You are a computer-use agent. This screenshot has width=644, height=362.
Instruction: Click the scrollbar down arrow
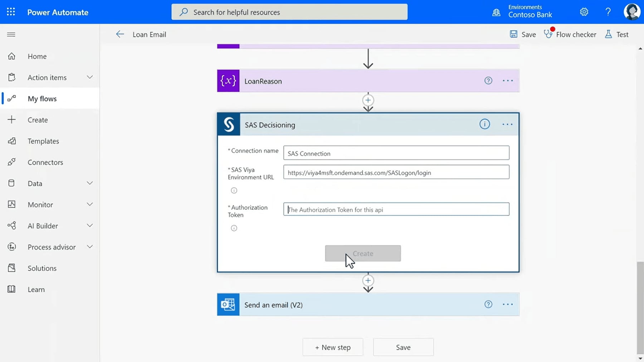tap(640, 358)
